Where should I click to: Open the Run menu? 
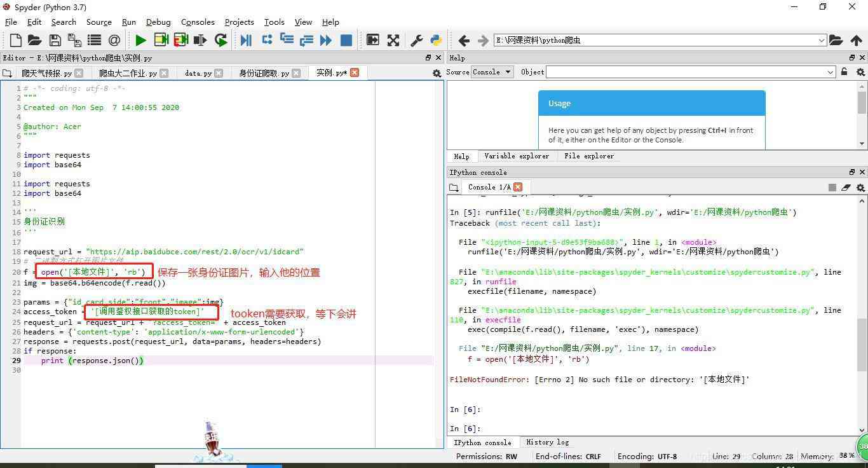tap(129, 22)
